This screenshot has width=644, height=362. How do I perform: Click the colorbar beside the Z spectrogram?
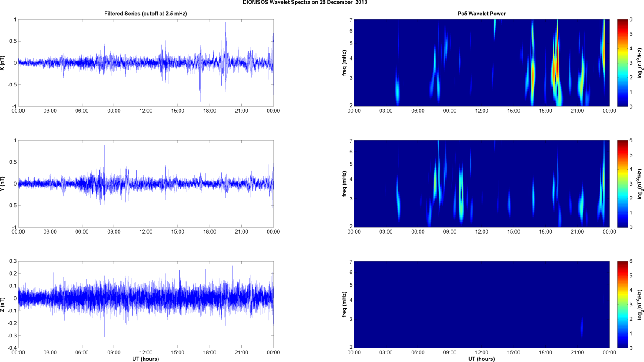[x=622, y=305]
